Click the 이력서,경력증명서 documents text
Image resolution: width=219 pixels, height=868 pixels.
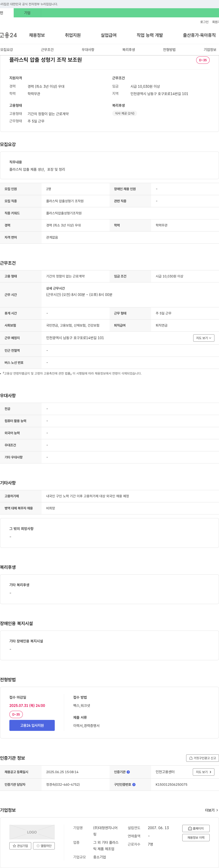[86, 725]
